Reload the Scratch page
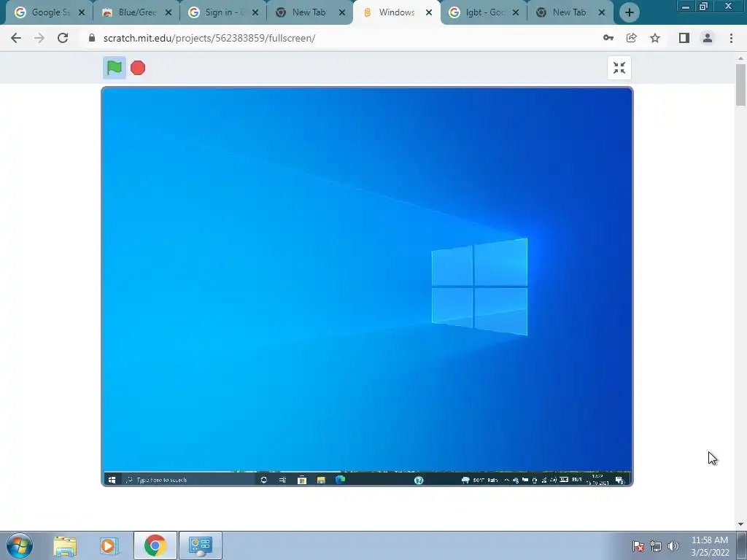 coord(63,38)
